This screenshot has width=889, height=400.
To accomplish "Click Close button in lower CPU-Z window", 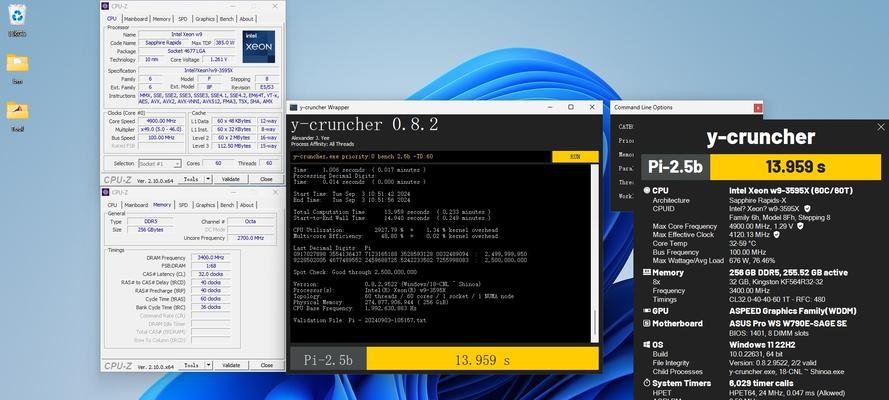I will point(266,365).
